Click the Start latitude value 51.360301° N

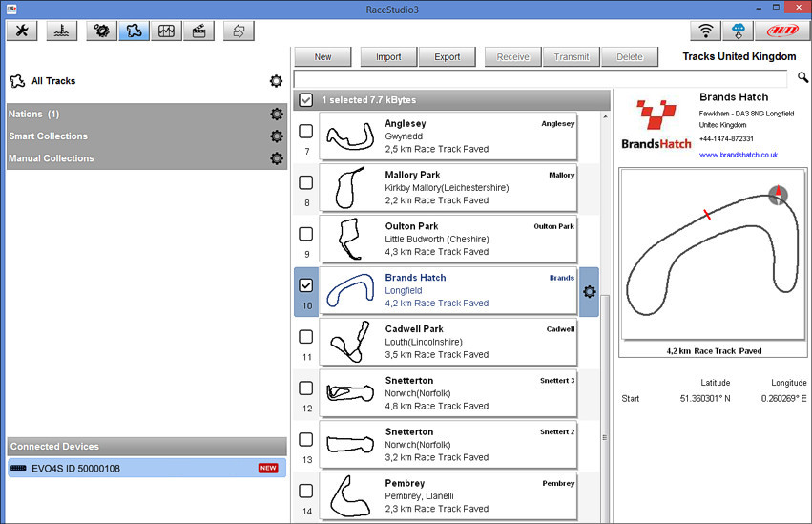[x=705, y=399]
